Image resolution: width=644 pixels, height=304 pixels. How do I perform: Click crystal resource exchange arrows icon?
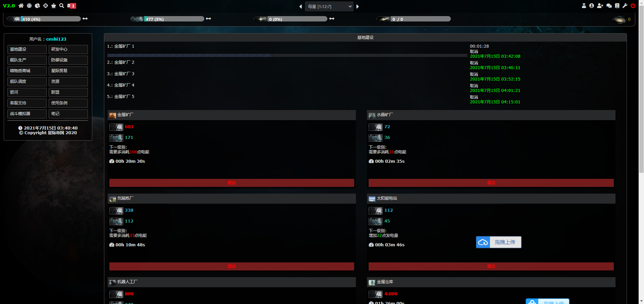[209, 19]
